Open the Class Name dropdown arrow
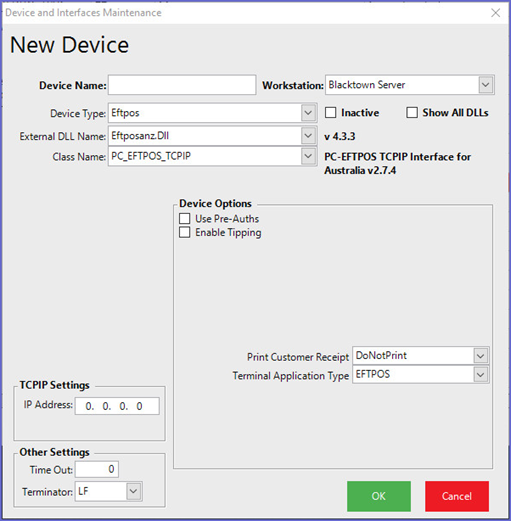Image resolution: width=511 pixels, height=521 pixels. 308,156
